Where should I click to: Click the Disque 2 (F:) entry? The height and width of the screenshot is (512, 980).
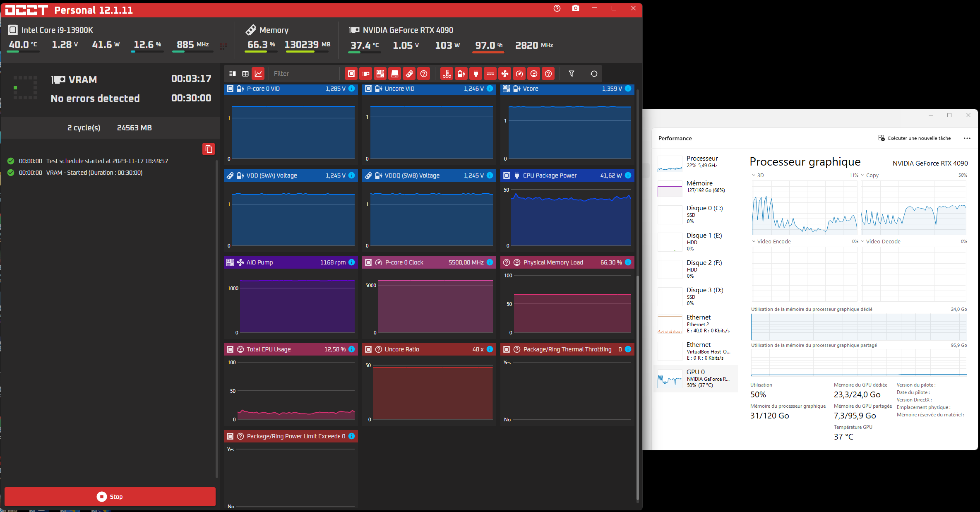click(696, 269)
